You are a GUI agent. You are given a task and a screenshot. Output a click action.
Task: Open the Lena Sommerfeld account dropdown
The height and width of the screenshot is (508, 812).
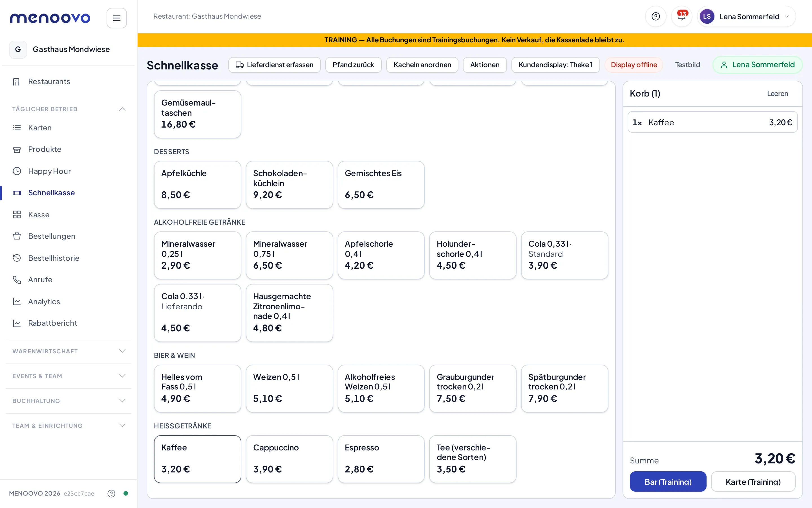point(746,16)
